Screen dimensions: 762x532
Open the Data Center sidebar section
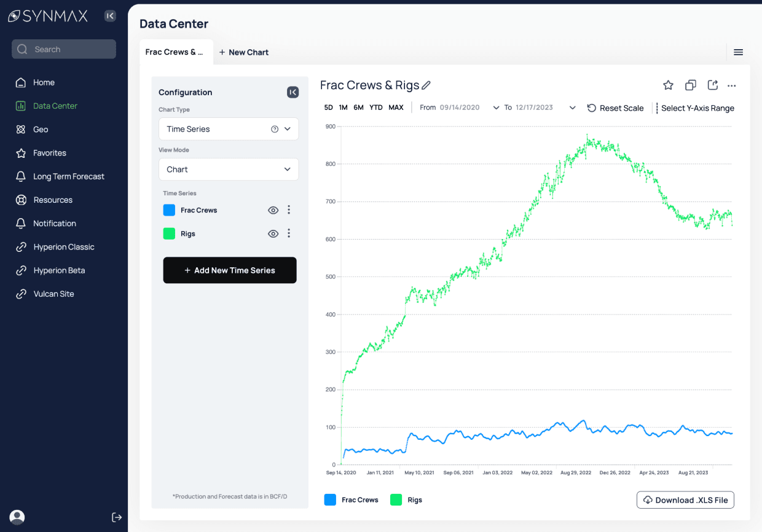pyautogui.click(x=57, y=106)
